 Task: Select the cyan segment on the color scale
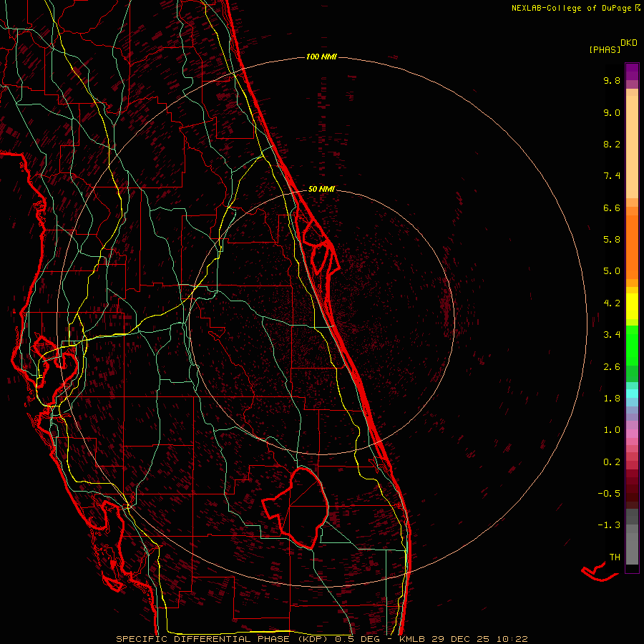[x=632, y=393]
